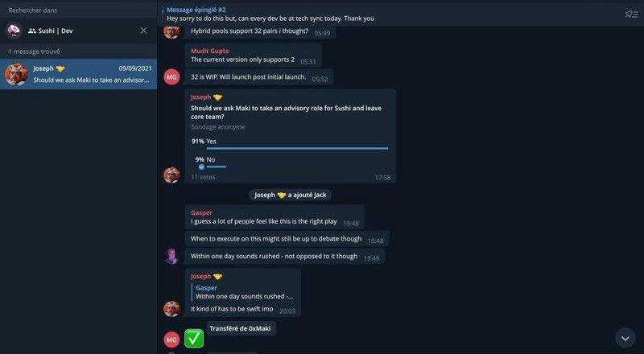The image size is (644, 354).
Task: Click the green checkmark emoji sticker
Action: 194,339
